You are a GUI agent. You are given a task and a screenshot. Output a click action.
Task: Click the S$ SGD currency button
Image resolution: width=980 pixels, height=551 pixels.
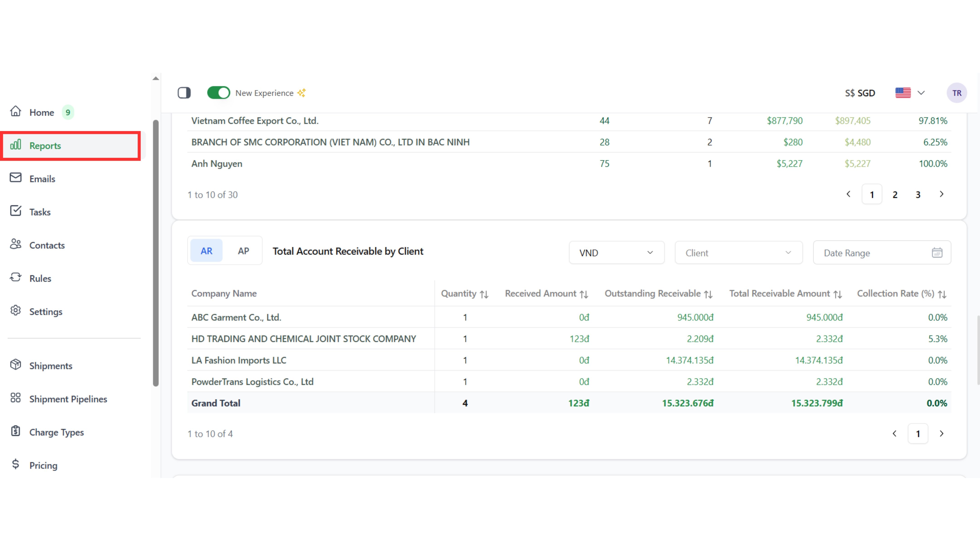coord(860,93)
